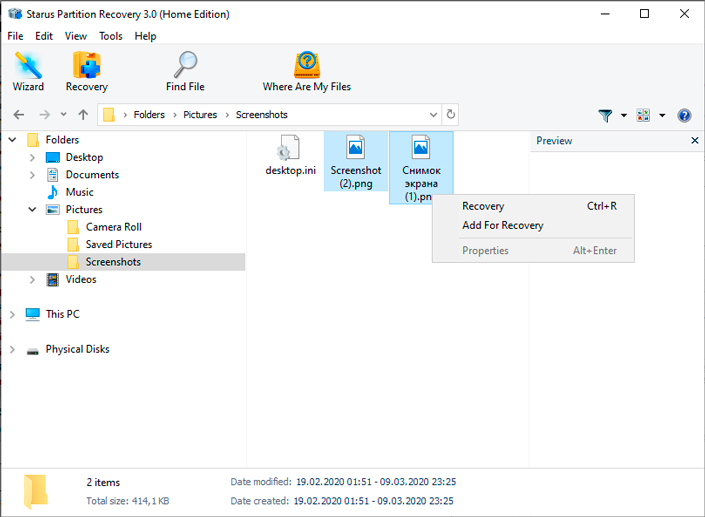Go back with the left arrow
The height and width of the screenshot is (517, 705).
[x=19, y=115]
